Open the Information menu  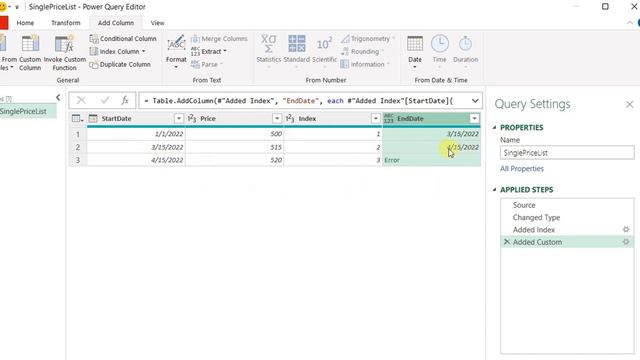(x=365, y=64)
